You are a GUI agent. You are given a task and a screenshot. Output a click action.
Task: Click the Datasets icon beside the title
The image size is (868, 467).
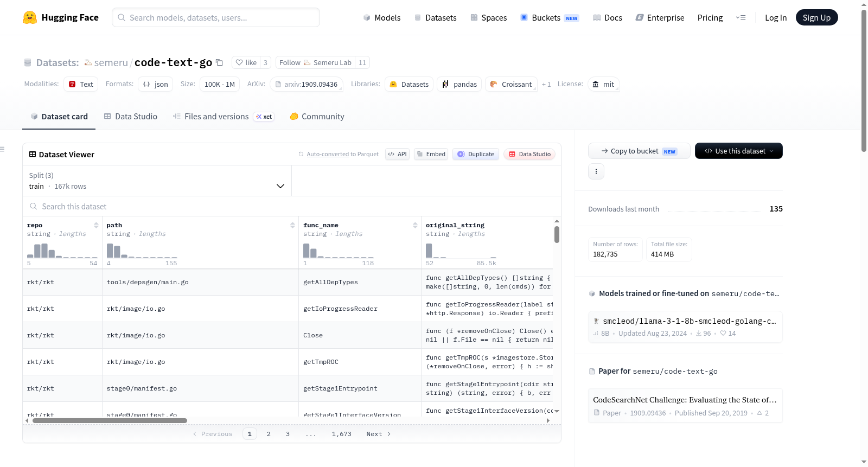tap(28, 63)
